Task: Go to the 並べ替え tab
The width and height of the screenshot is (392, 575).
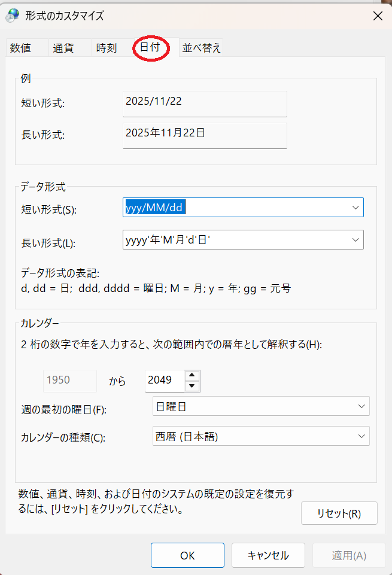Action: point(201,48)
